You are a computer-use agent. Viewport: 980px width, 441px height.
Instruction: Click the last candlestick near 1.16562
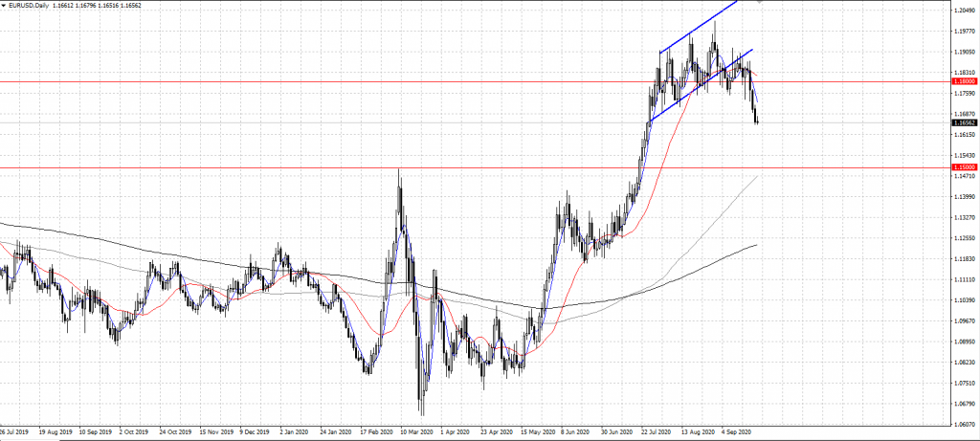(x=758, y=119)
